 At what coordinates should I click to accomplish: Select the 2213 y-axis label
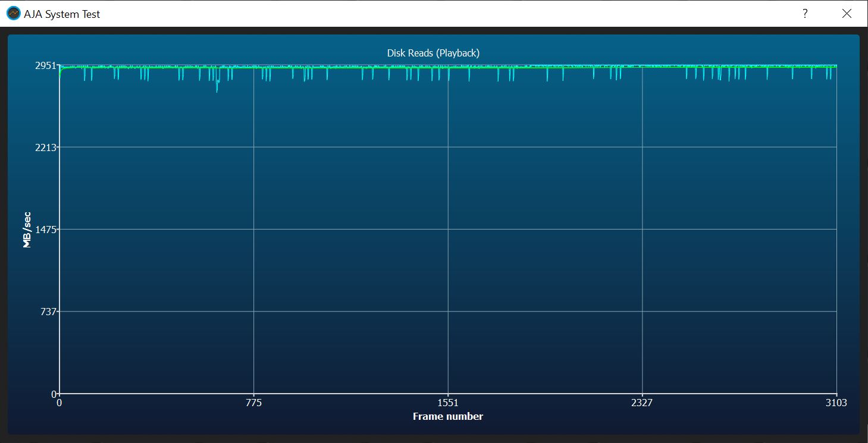47,147
